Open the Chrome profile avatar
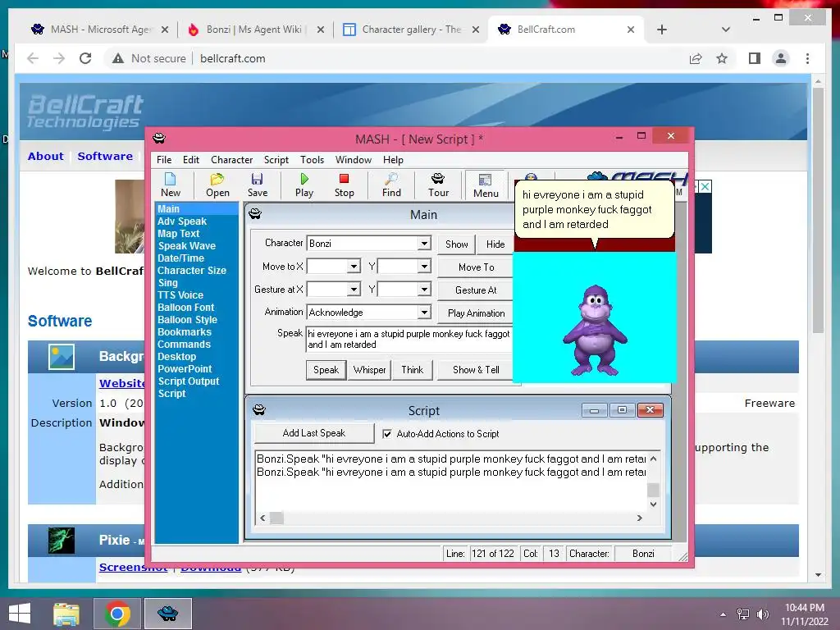 [781, 58]
